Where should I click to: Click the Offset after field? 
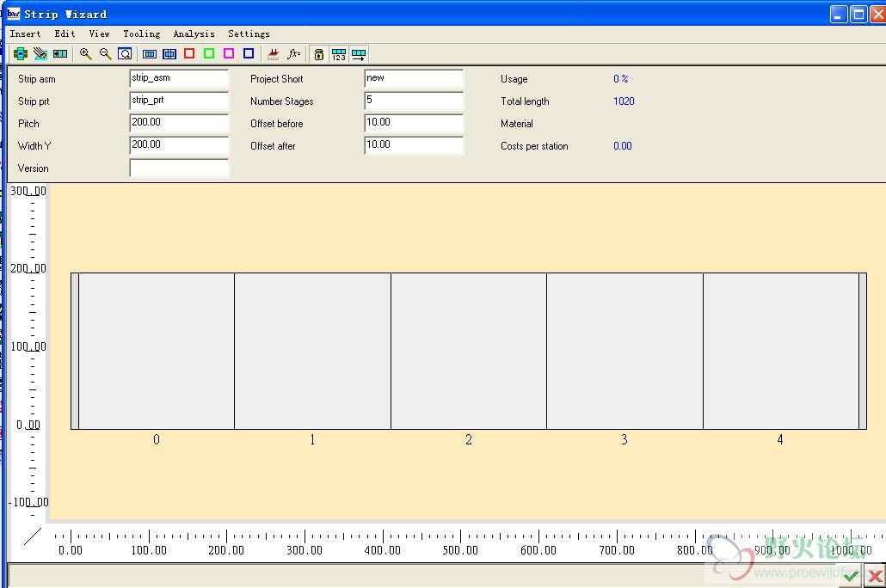point(414,145)
